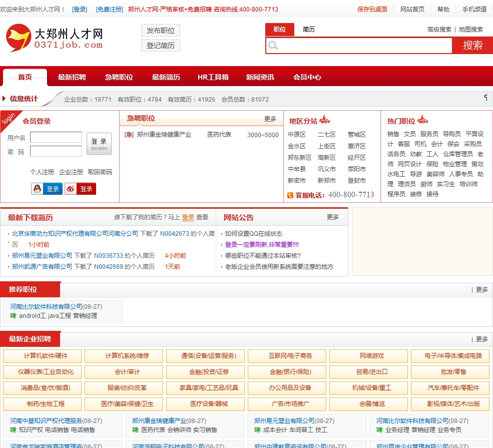
Task: Open resume N0042669 link
Action: click(109, 267)
